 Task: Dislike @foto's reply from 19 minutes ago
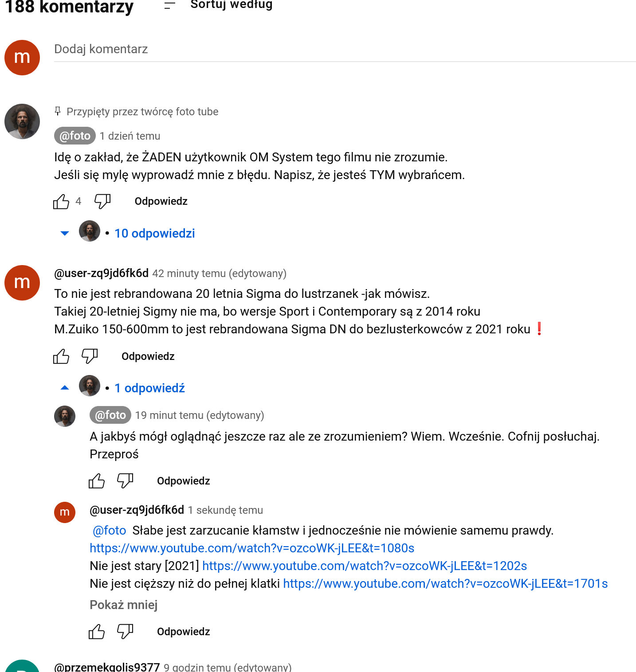point(125,481)
